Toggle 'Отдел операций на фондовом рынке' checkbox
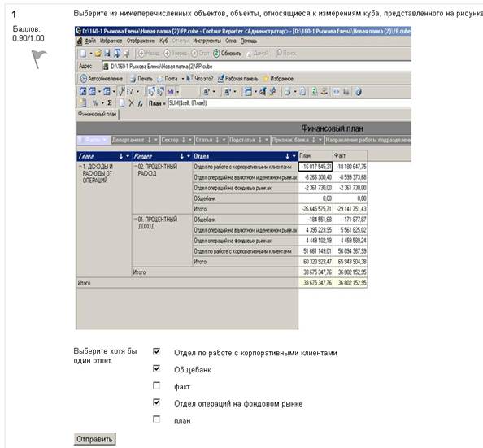The height and width of the screenshot is (448, 483). click(156, 402)
